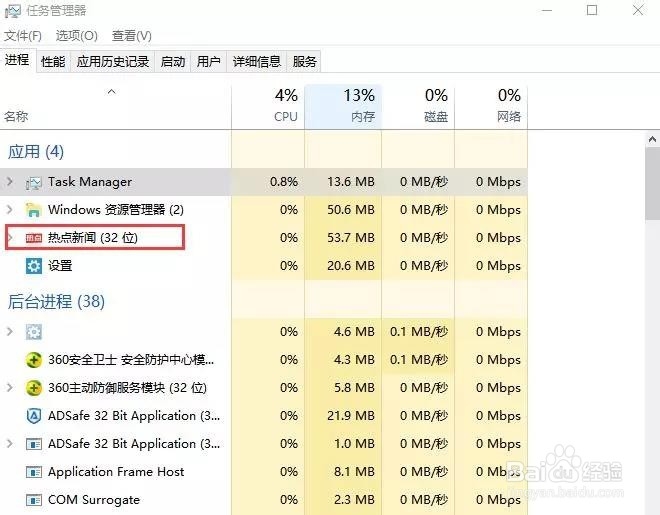This screenshot has width=660, height=515.
Task: Expand the Windows 资源管理器 (2) group
Action: click(x=10, y=210)
